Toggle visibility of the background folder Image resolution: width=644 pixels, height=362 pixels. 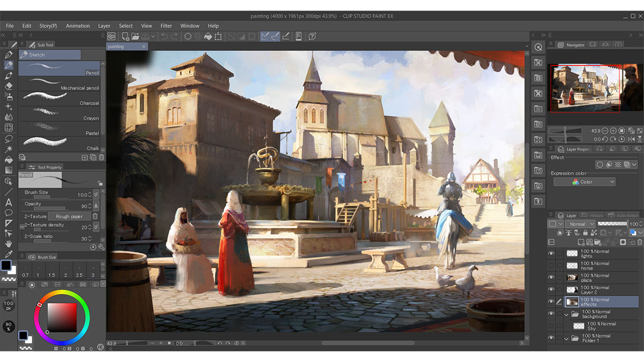click(x=551, y=313)
